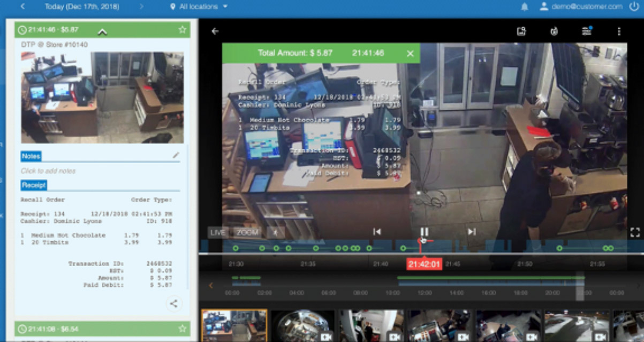Viewport: 644px width, 342px height.
Task: Click the ZOOM button on the video
Action: click(247, 232)
